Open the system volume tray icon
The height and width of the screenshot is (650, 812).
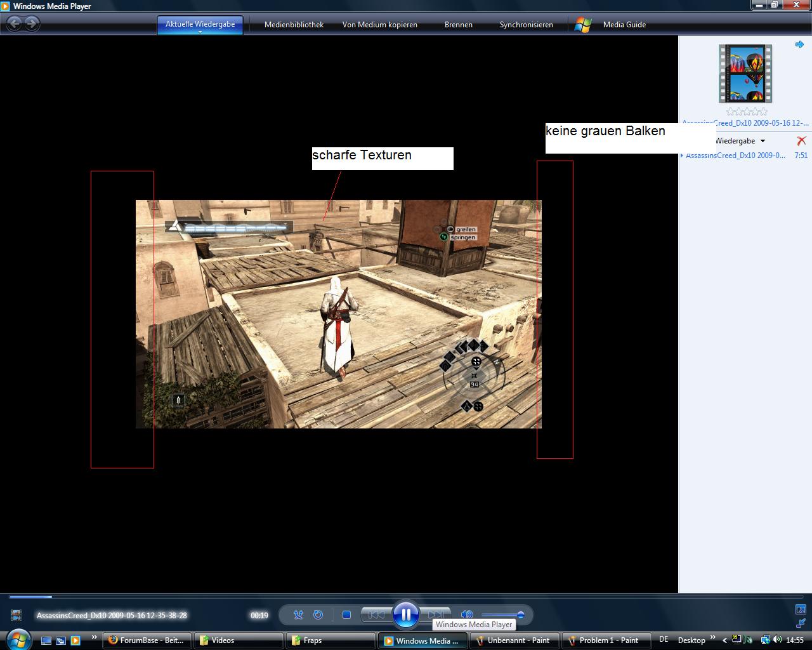[776, 640]
